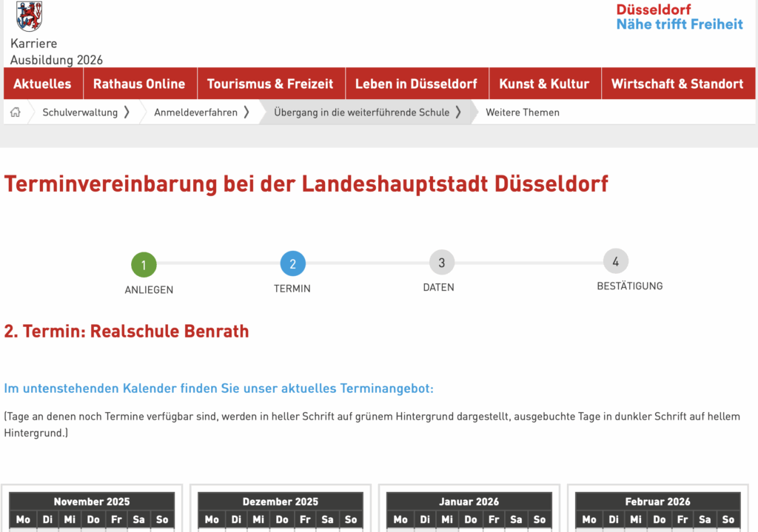The image size is (758, 532).
Task: Open Tourismus & Freizeit menu
Action: pyautogui.click(x=270, y=84)
